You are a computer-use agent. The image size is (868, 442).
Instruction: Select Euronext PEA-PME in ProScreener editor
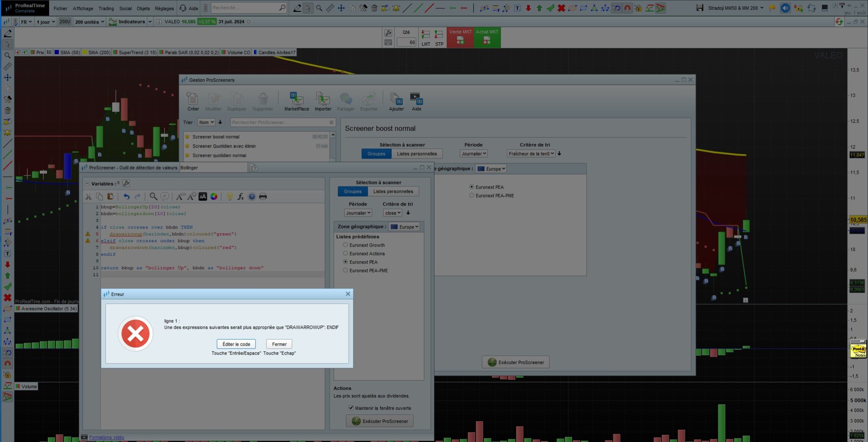tap(345, 270)
